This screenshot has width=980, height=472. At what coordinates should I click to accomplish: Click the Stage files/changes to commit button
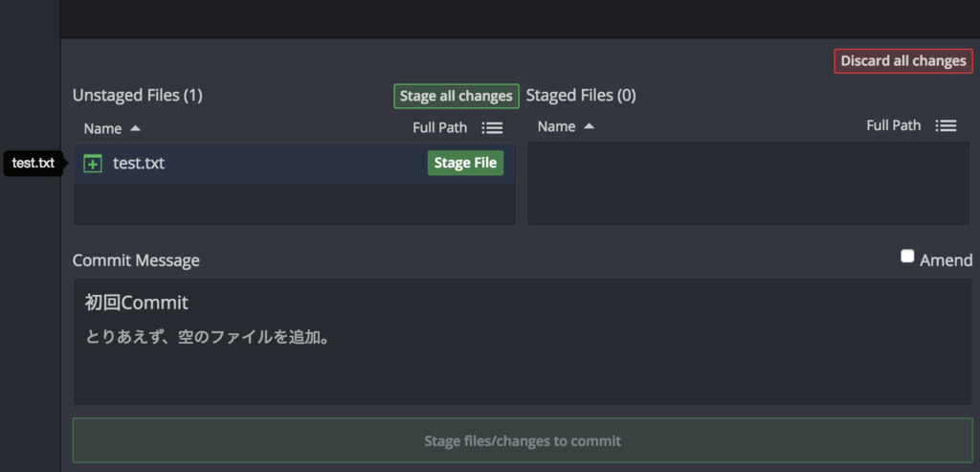(x=523, y=441)
